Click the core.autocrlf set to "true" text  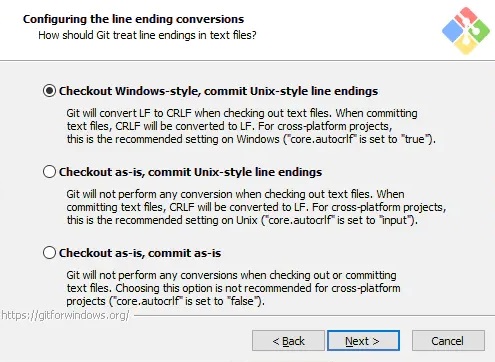(x=359, y=139)
